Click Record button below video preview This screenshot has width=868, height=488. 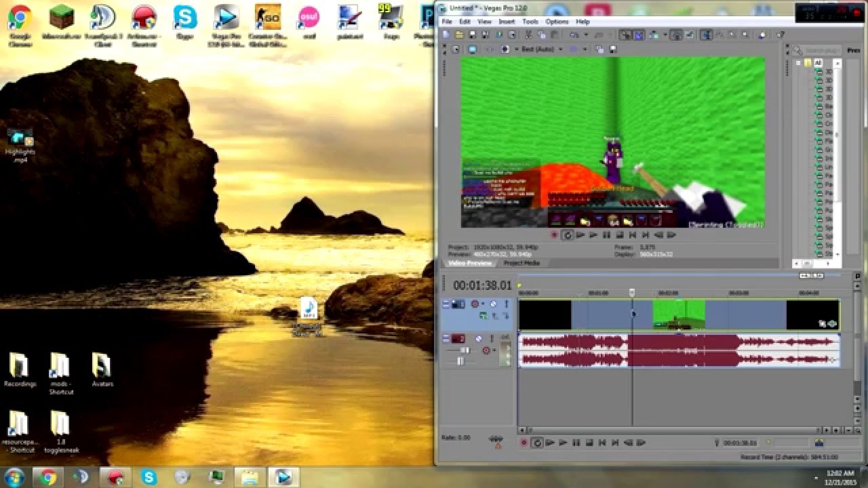click(x=555, y=235)
